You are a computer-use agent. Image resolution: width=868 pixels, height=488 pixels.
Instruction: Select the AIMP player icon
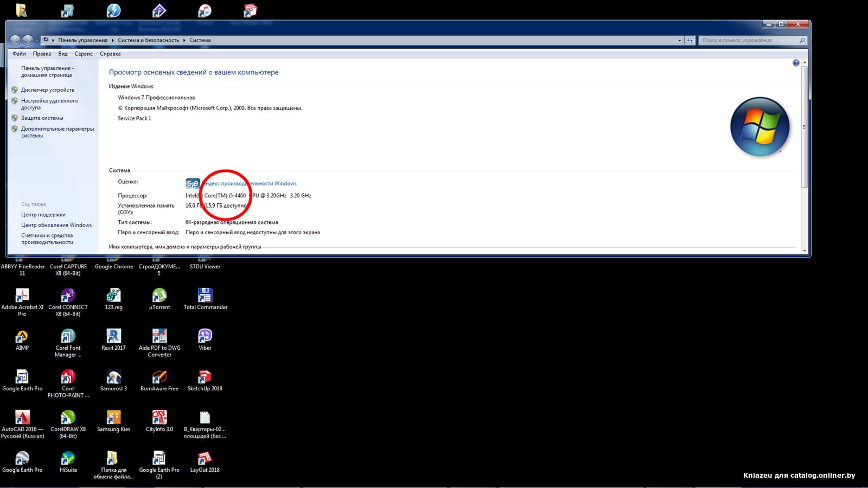pos(22,339)
